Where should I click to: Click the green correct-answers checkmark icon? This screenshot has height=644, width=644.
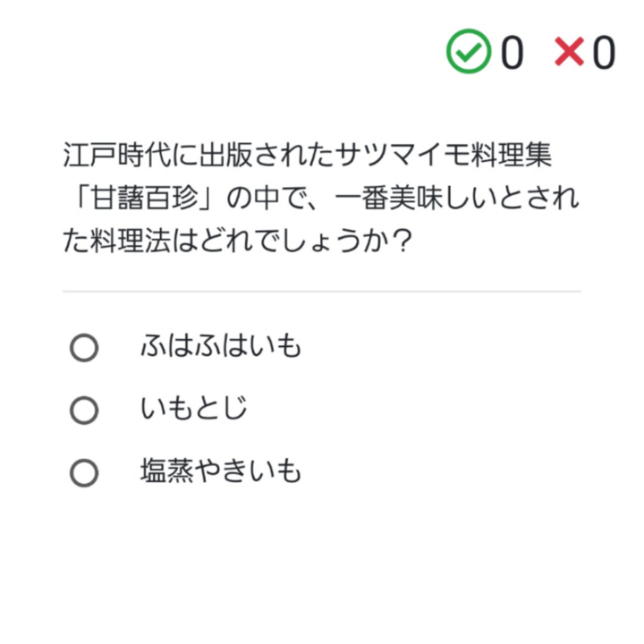coord(469,52)
